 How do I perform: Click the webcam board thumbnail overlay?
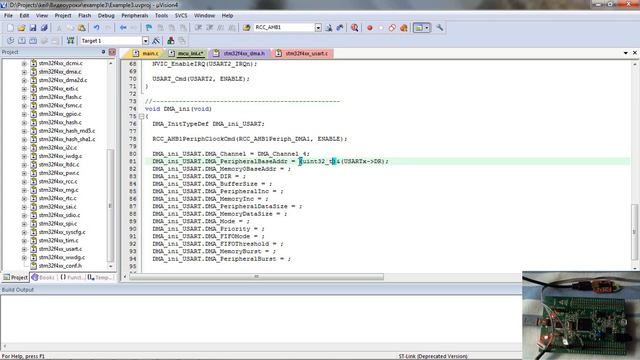click(581, 315)
